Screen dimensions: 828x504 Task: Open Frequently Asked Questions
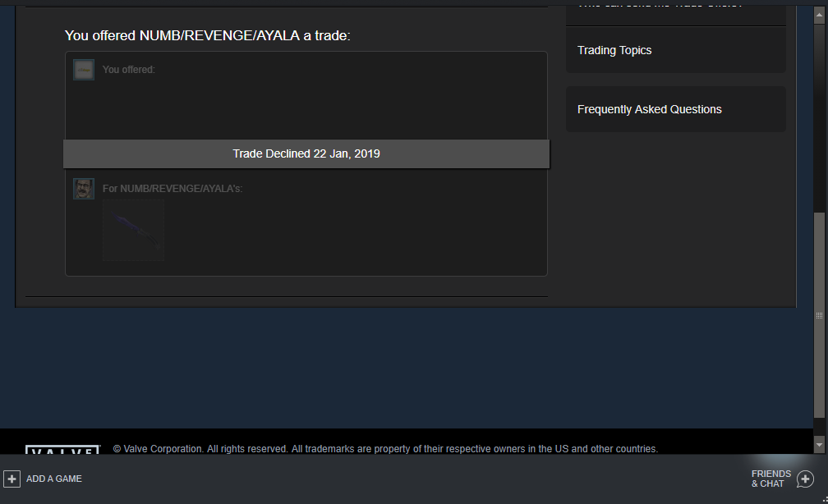pos(649,109)
